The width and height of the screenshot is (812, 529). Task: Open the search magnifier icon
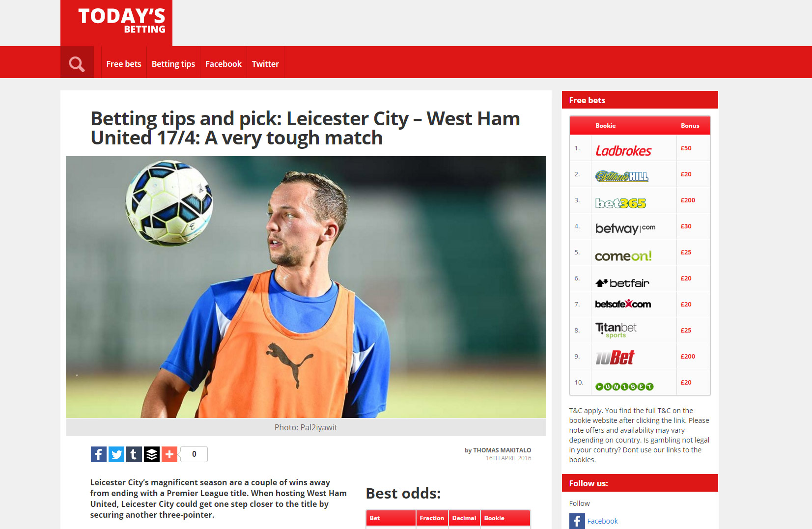point(77,64)
